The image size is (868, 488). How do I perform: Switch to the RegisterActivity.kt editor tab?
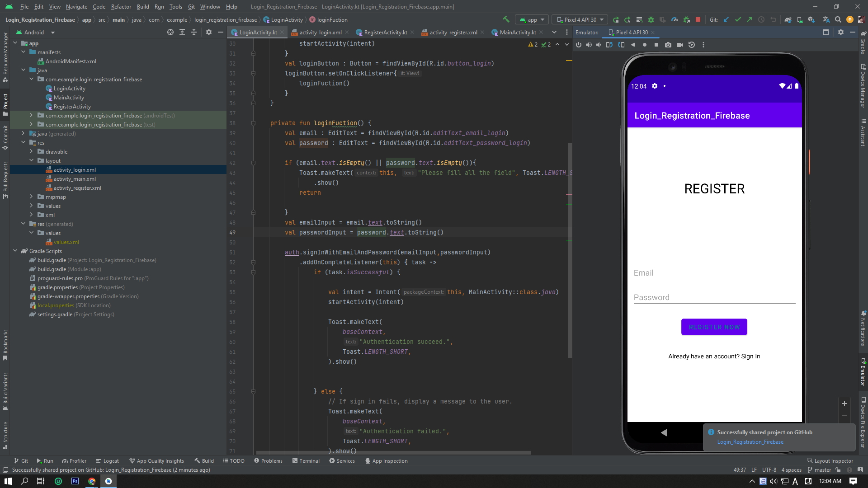click(x=385, y=32)
